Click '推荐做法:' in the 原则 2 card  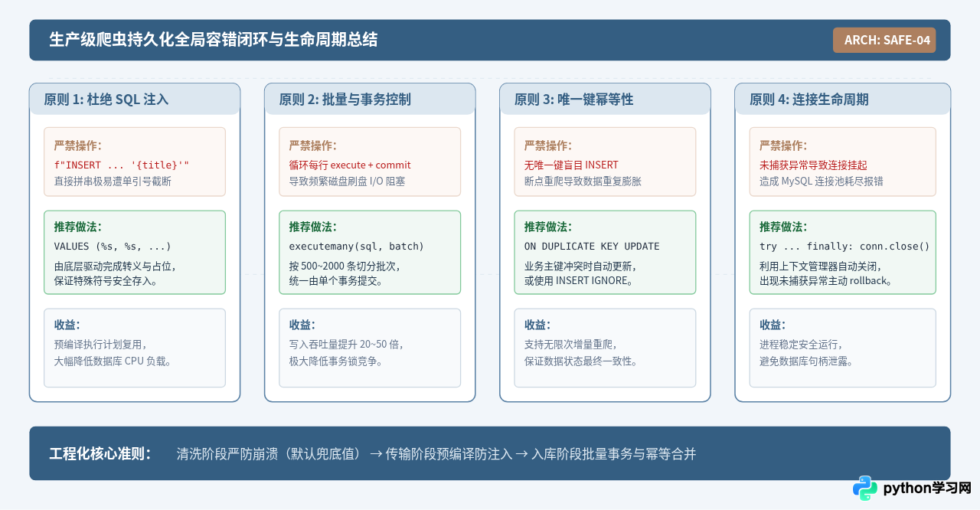point(313,227)
